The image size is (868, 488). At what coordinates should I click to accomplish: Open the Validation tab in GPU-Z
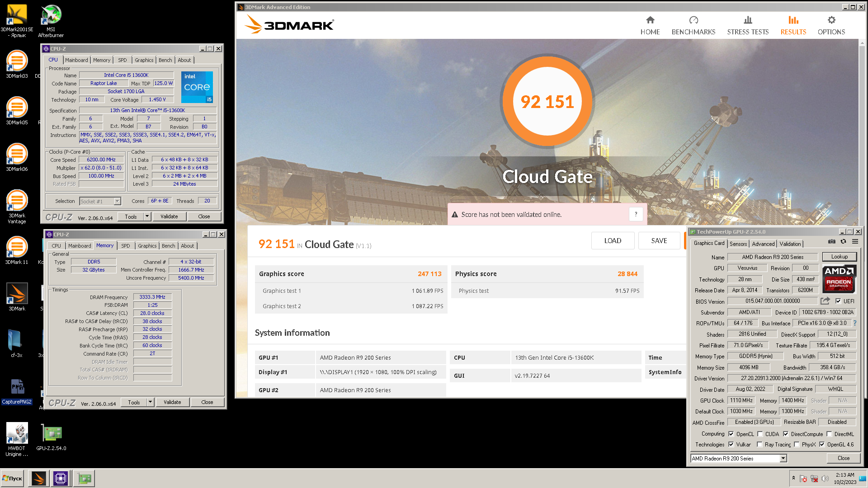pos(790,244)
